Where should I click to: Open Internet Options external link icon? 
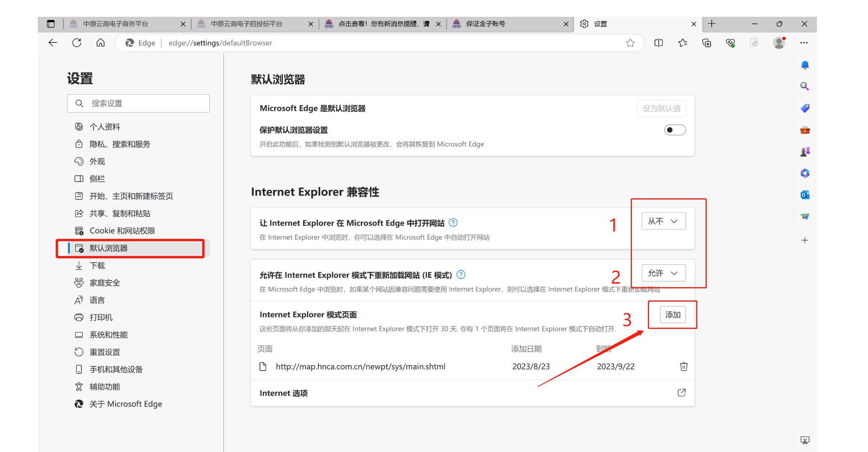coord(681,393)
